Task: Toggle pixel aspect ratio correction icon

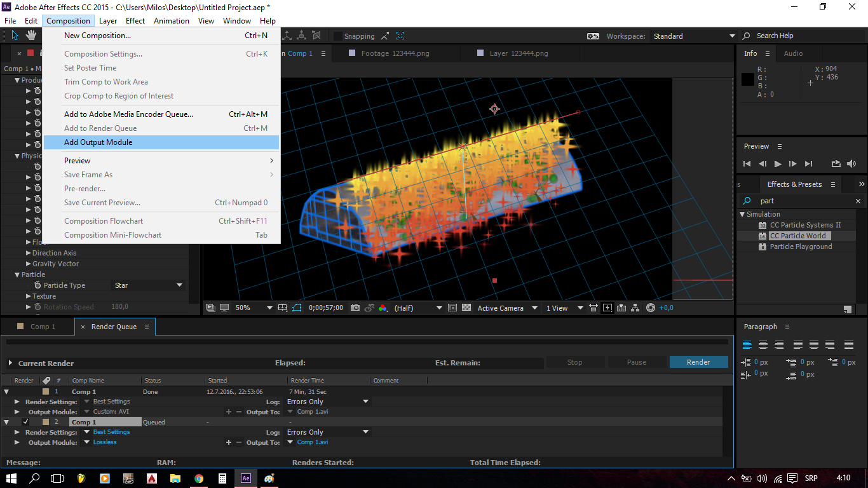Action: pos(593,308)
